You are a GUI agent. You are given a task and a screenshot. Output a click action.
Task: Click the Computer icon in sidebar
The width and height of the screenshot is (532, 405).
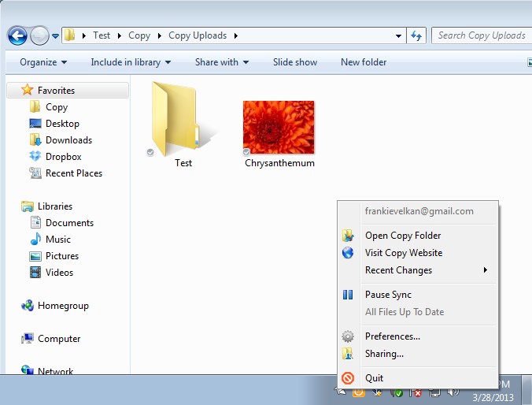tap(28, 339)
